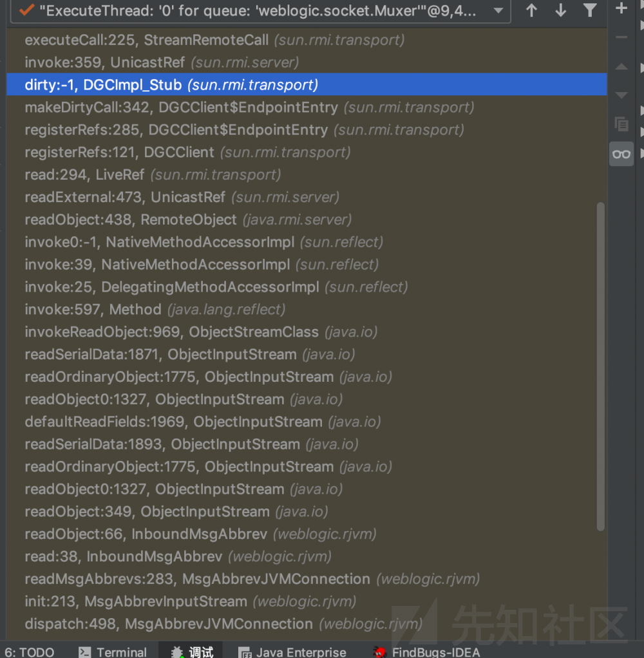
Task: Open the Terminal tool window tab
Action: pos(113,652)
